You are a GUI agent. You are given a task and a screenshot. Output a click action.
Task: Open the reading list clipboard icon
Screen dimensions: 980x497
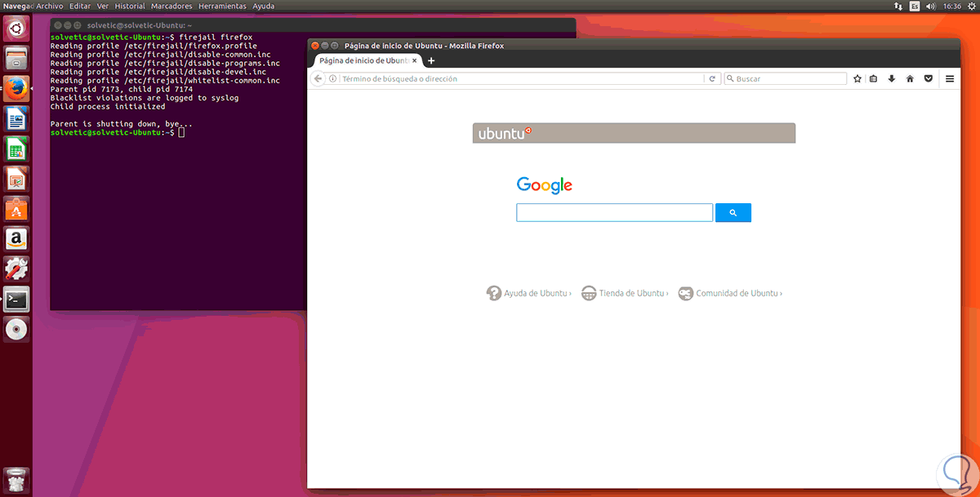(x=873, y=78)
